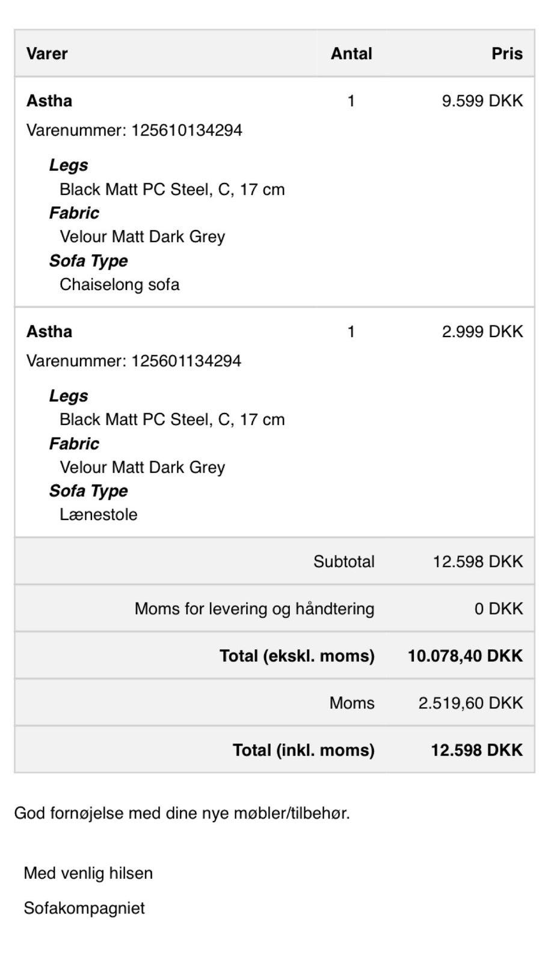Click the Total (inkl. moms) label
Screen dimensions: 560x963
(x=303, y=750)
